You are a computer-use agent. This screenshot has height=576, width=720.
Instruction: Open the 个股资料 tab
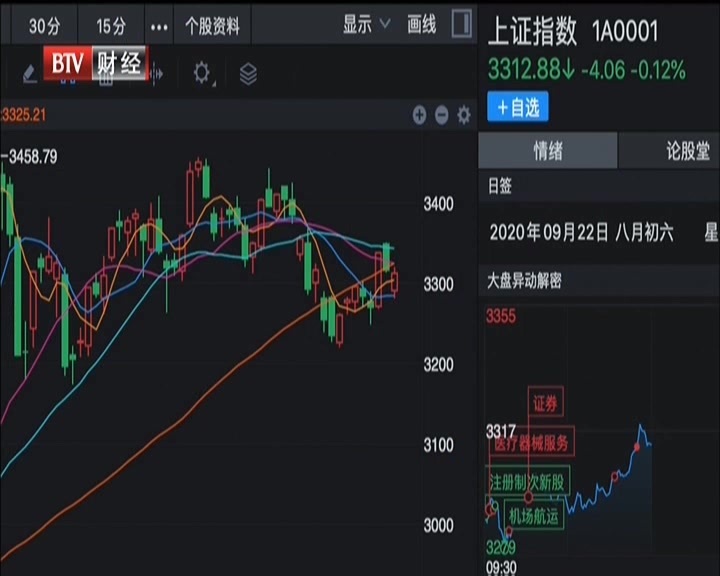(212, 26)
